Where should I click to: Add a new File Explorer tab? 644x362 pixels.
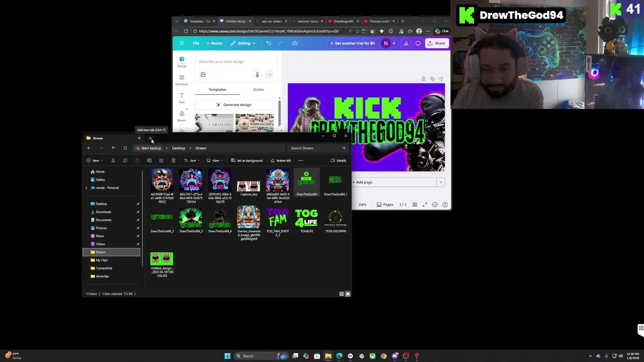pyautogui.click(x=150, y=138)
